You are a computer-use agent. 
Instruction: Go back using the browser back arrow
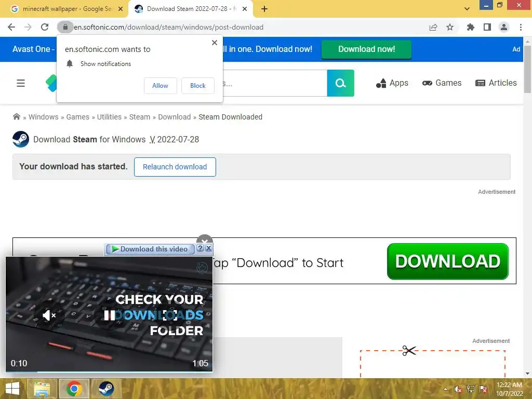[11, 27]
